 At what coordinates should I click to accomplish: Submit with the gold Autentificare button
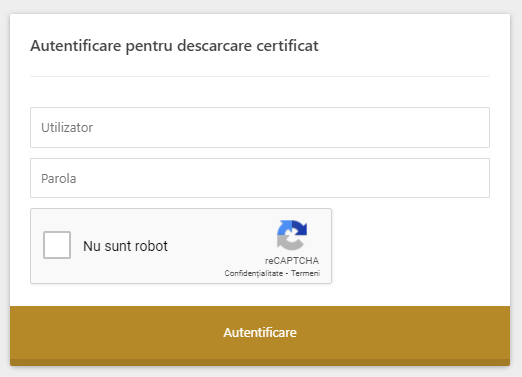click(260, 333)
